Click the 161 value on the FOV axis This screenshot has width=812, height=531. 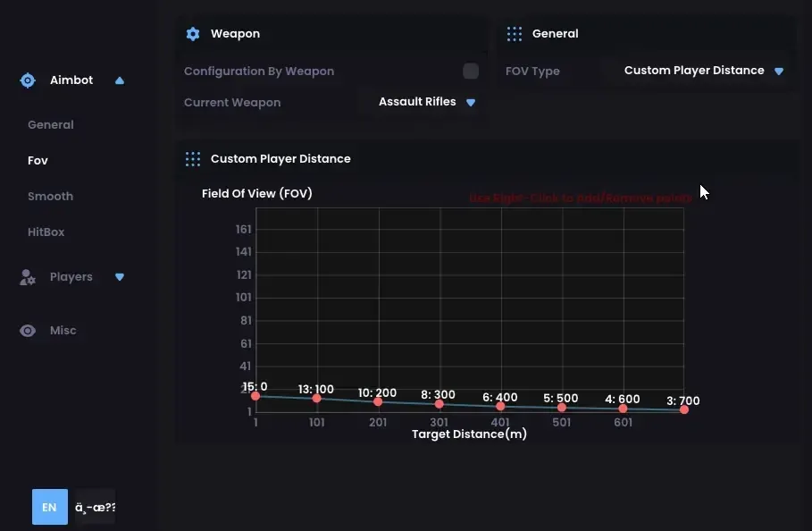pyautogui.click(x=243, y=229)
